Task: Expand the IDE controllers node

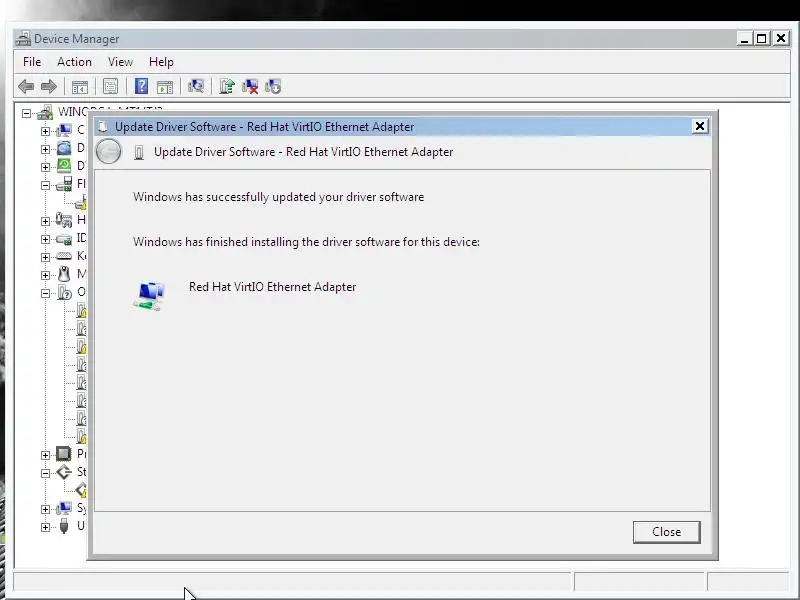Action: click(45, 239)
